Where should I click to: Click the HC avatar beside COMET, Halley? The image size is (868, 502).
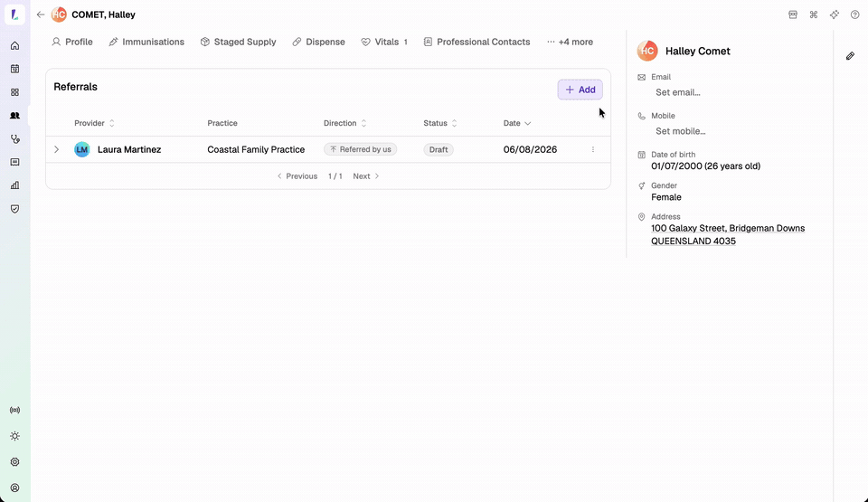click(59, 14)
